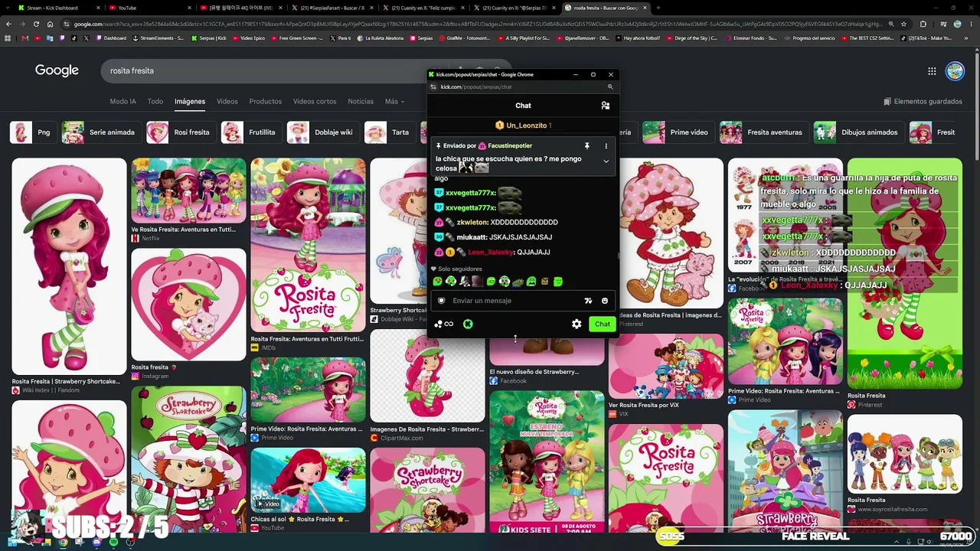Unpin the pinned chat message
Viewport: 980px width, 551px height.
tap(586, 145)
